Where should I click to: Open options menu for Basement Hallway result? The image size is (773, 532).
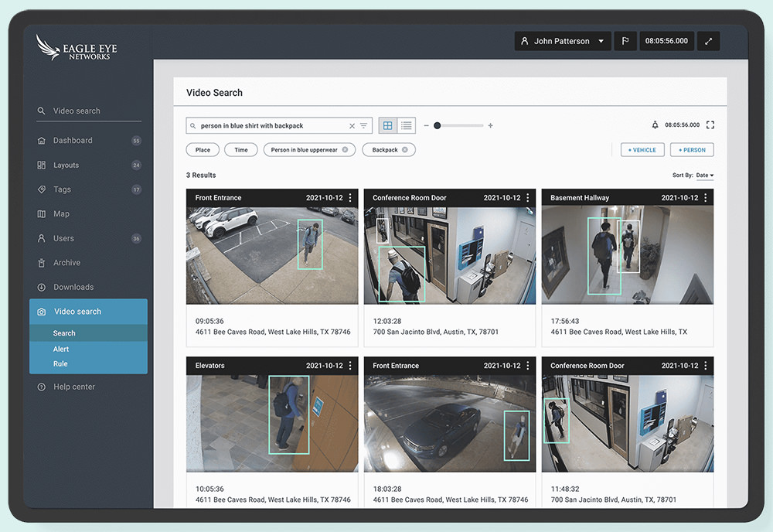tap(706, 198)
